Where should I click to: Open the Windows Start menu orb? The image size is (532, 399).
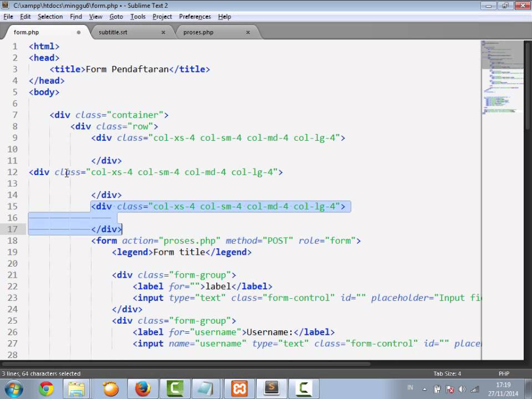click(13, 389)
